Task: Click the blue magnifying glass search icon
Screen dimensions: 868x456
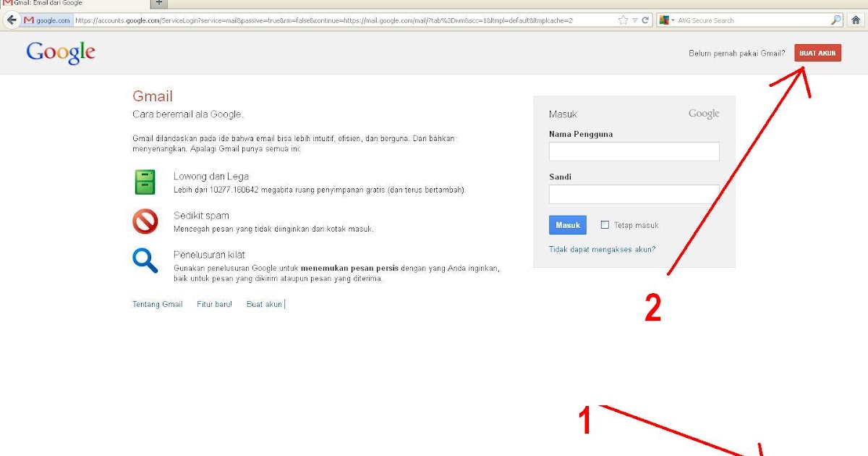Action: click(145, 260)
